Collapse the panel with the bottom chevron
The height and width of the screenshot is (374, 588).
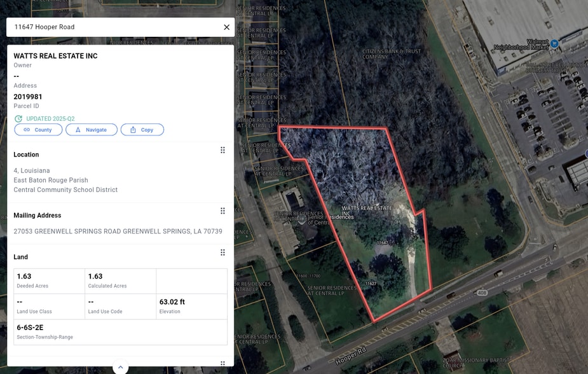[x=120, y=367]
